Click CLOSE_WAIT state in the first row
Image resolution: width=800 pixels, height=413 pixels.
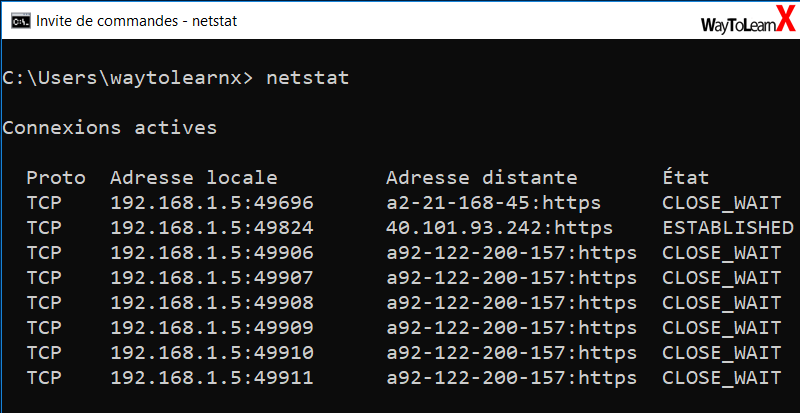point(722,203)
